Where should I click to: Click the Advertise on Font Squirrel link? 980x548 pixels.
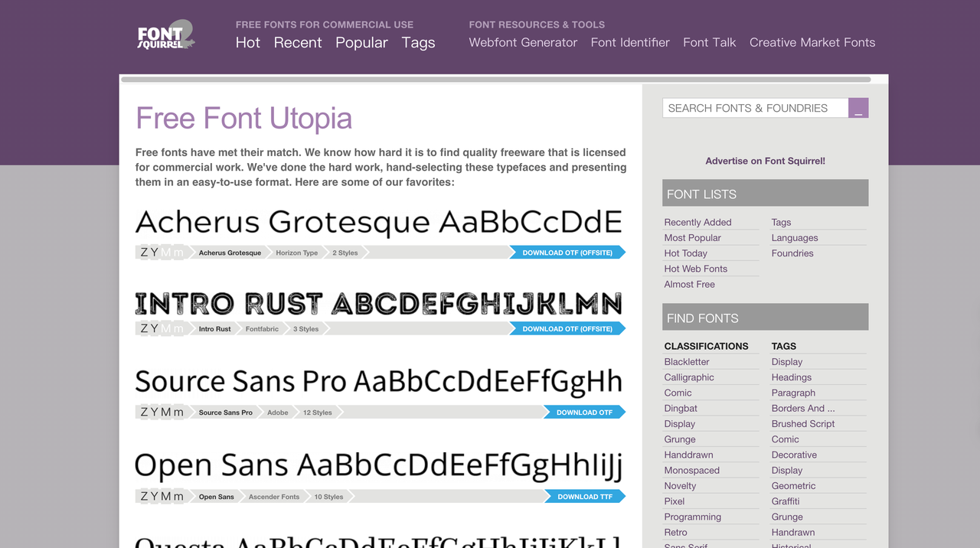(x=765, y=161)
